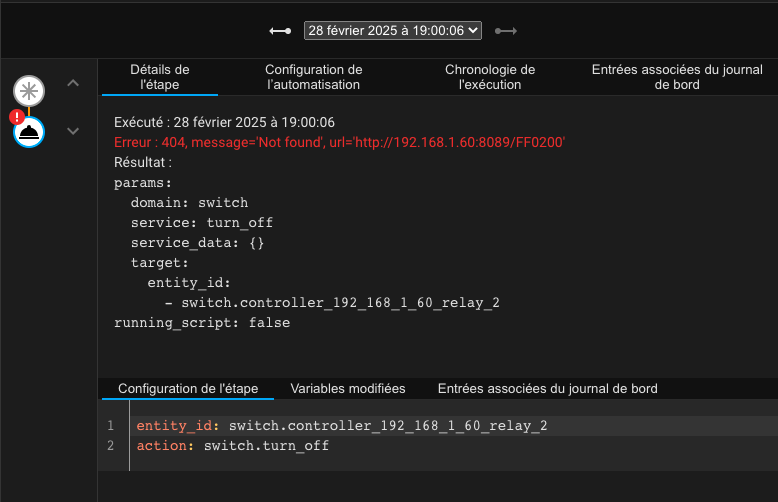Select the Configuration de l'étape sub-tab
Image resolution: width=778 pixels, height=502 pixels.
tap(188, 388)
